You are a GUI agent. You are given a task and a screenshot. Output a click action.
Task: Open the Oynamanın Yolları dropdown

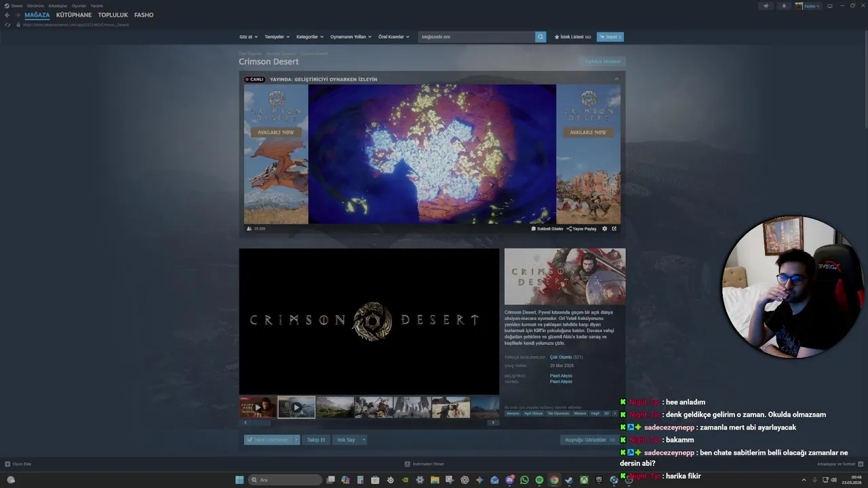351,37
